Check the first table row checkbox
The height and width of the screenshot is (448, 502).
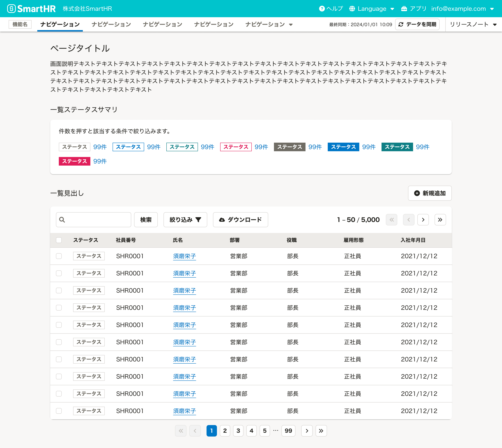59,256
